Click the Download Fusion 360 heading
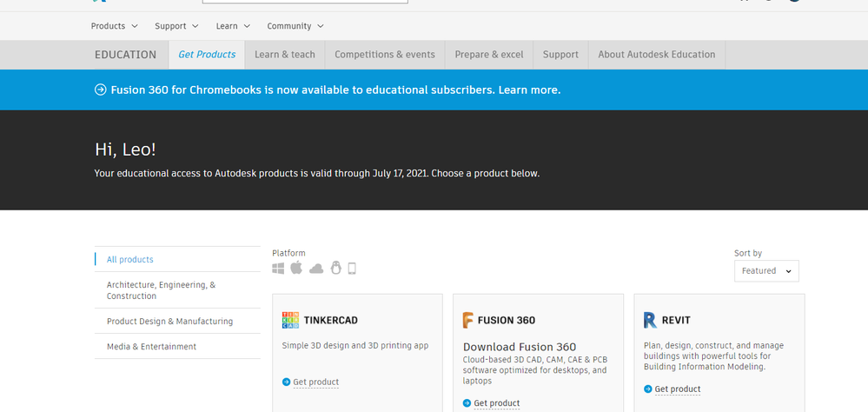868x412 pixels. [x=520, y=347]
